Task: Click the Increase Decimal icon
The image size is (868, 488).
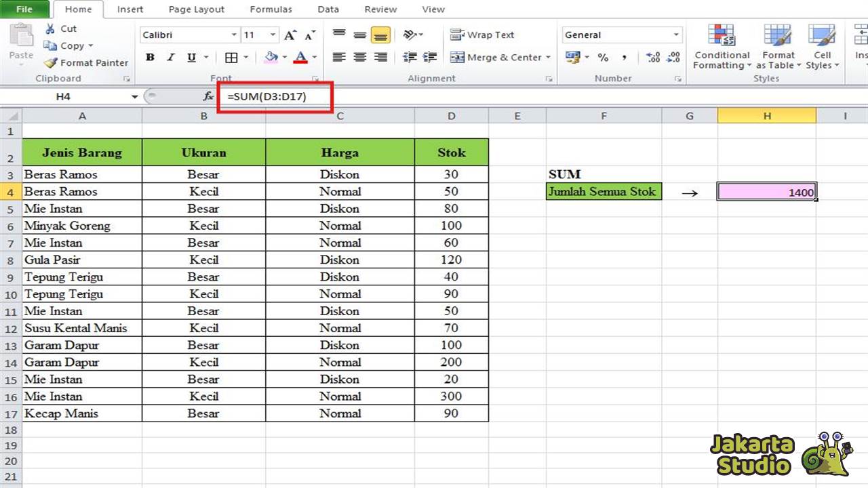Action: [652, 58]
